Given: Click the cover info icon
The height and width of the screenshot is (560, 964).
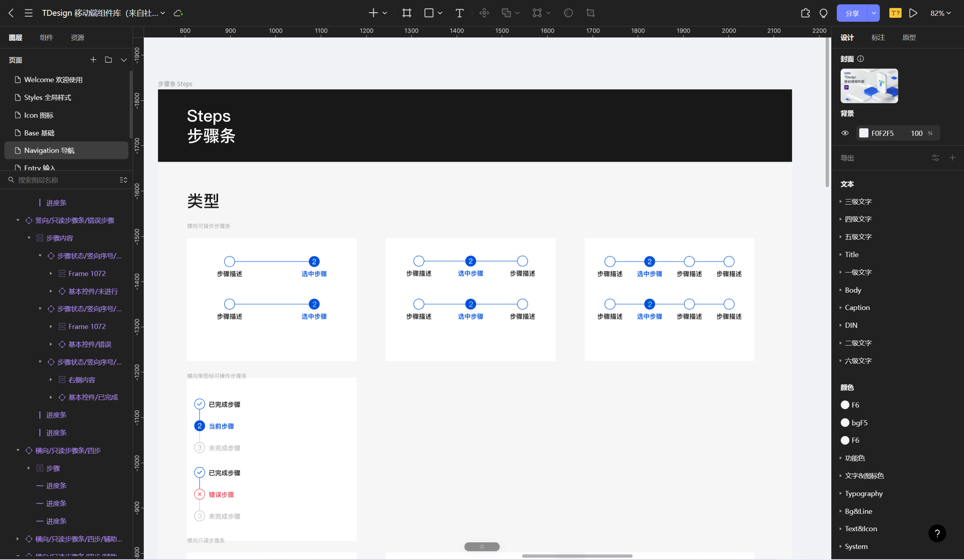Looking at the screenshot, I should click(860, 59).
